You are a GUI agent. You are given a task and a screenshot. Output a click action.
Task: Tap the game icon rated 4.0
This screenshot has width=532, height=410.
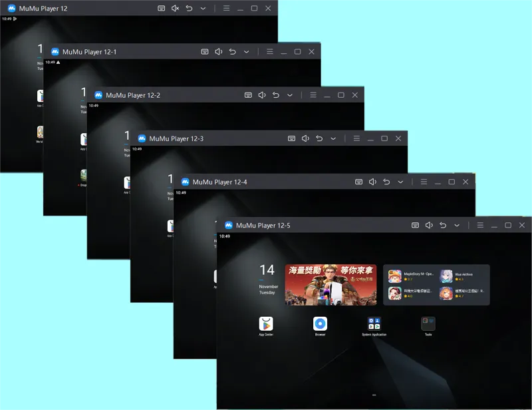394,294
